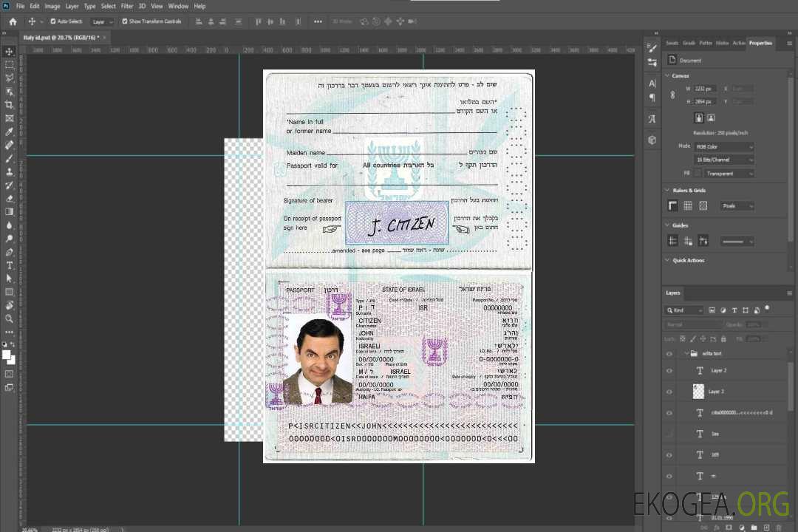Open the Character panel icon
Screen dimensions: 798x532
(652, 83)
